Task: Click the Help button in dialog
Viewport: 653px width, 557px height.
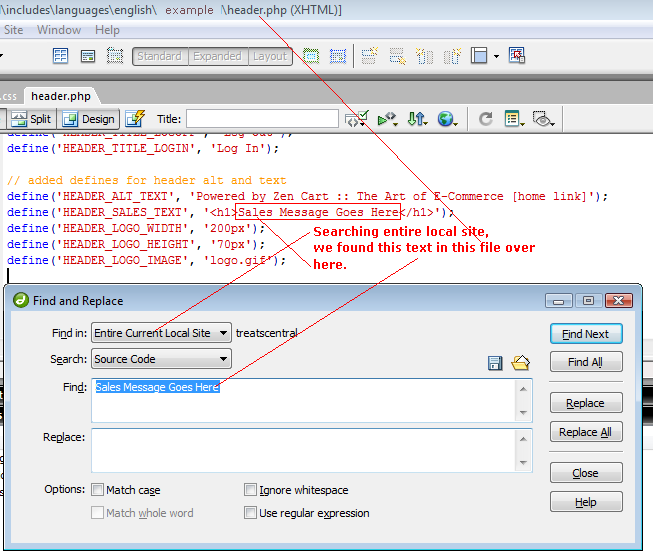Action: [x=586, y=502]
